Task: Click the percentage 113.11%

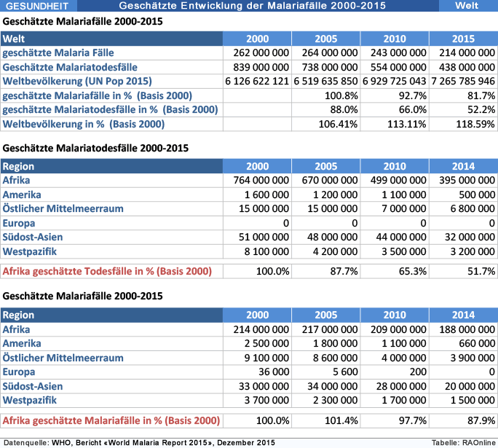Action: coord(406,125)
